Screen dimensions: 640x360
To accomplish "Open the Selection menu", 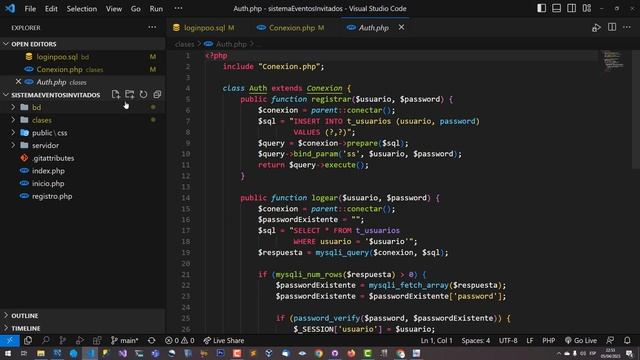I will [82, 9].
